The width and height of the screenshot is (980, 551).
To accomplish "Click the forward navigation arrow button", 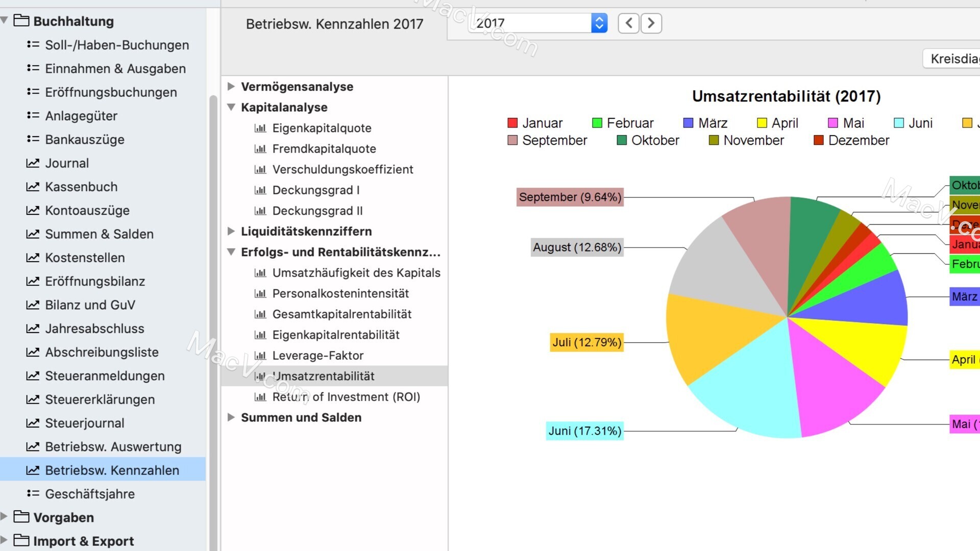I will tap(650, 23).
